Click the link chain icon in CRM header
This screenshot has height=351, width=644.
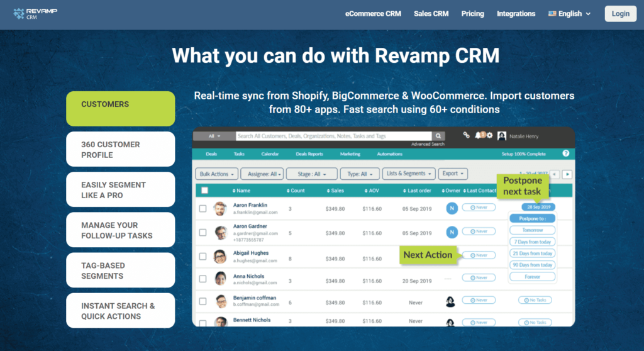coord(466,135)
